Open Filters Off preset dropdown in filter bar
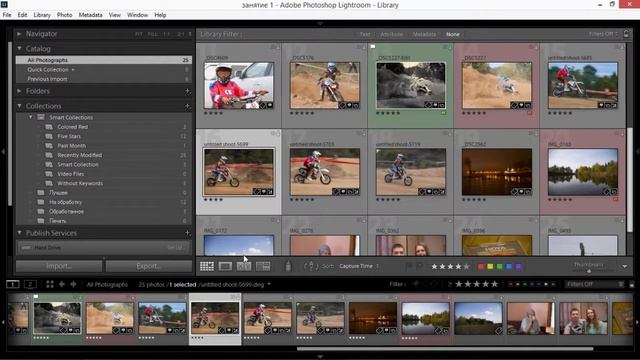The height and width of the screenshot is (360, 640). point(603,34)
